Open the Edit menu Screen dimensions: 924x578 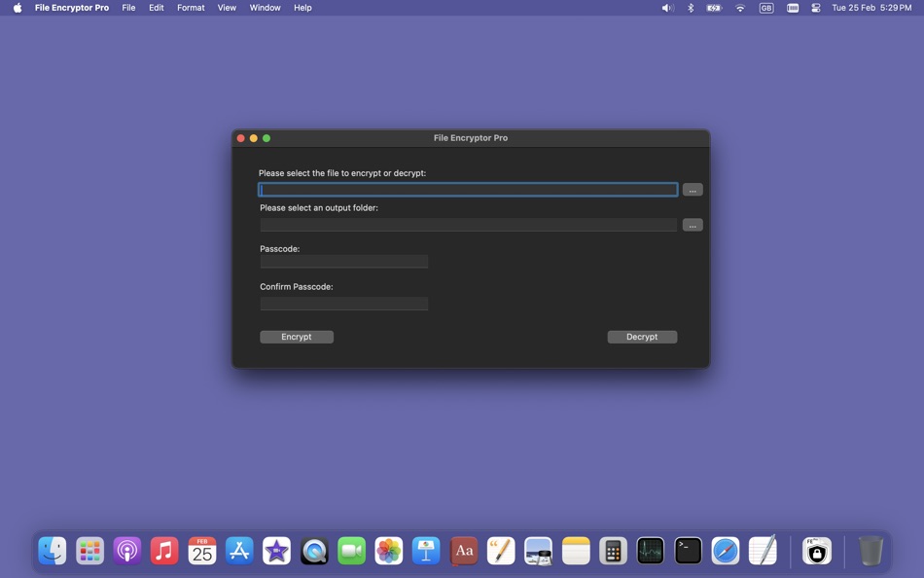(157, 8)
